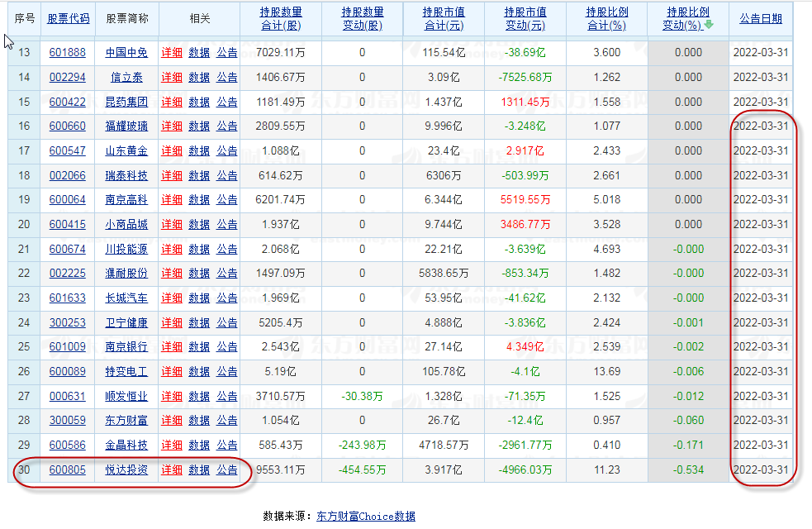Sort by 股票代码 column header

(x=69, y=19)
